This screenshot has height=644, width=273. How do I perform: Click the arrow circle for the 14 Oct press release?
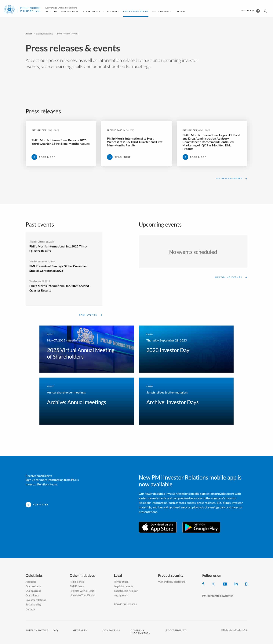coord(110,157)
